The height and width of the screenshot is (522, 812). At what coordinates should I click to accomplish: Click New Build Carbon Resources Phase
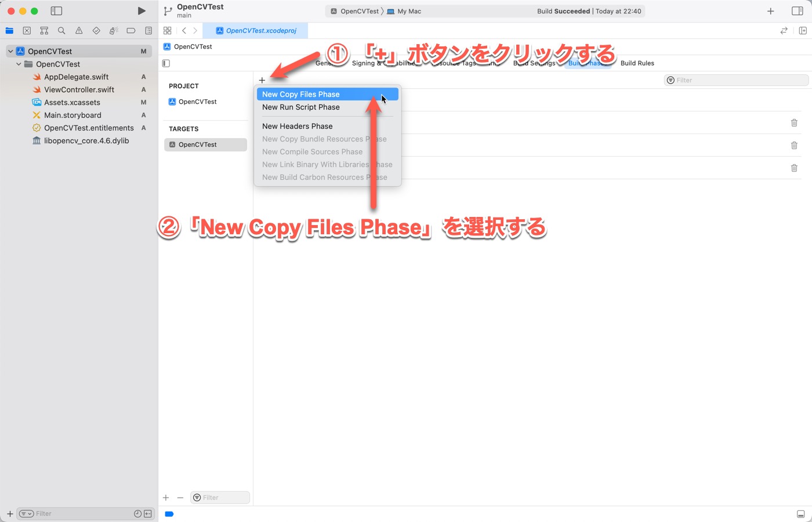tap(328, 177)
